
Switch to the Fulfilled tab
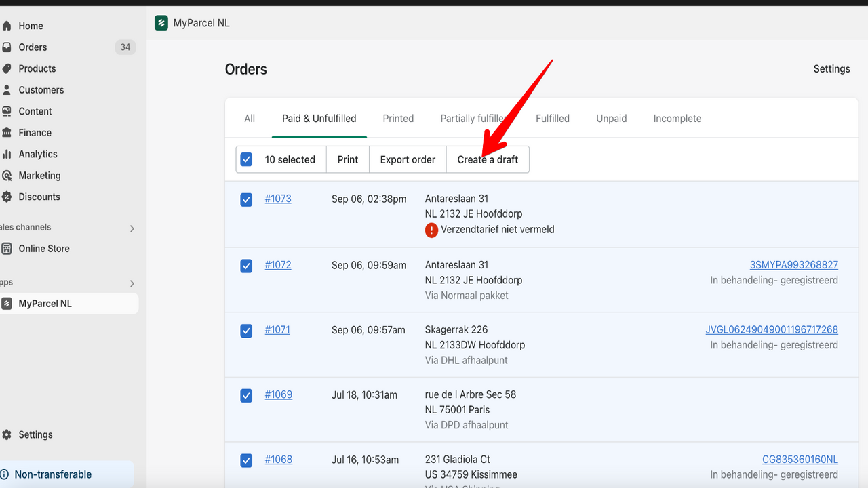tap(553, 119)
